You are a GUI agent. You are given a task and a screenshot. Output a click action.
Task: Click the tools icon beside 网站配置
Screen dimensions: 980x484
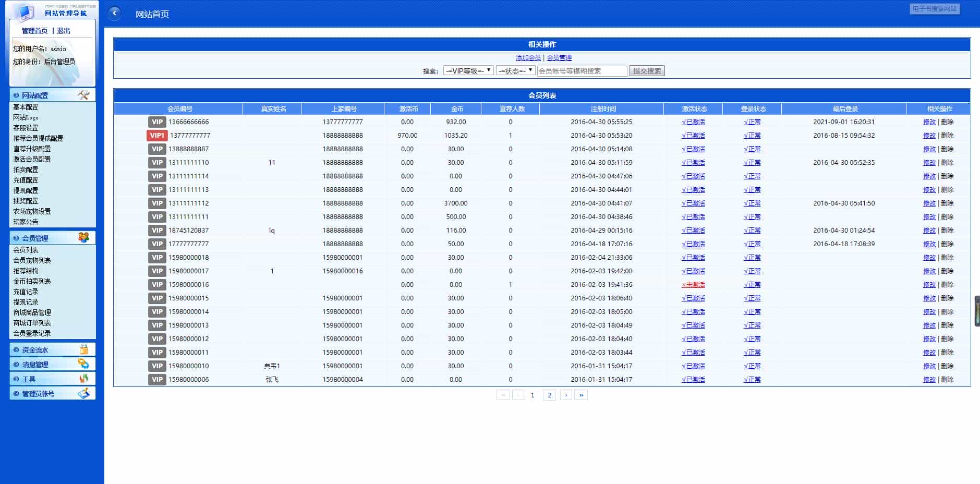coord(83,95)
